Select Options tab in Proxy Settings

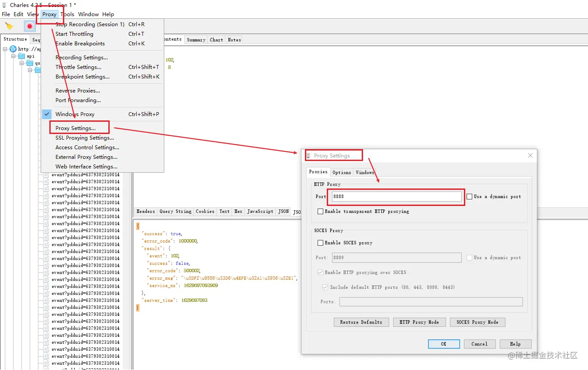[x=342, y=172]
